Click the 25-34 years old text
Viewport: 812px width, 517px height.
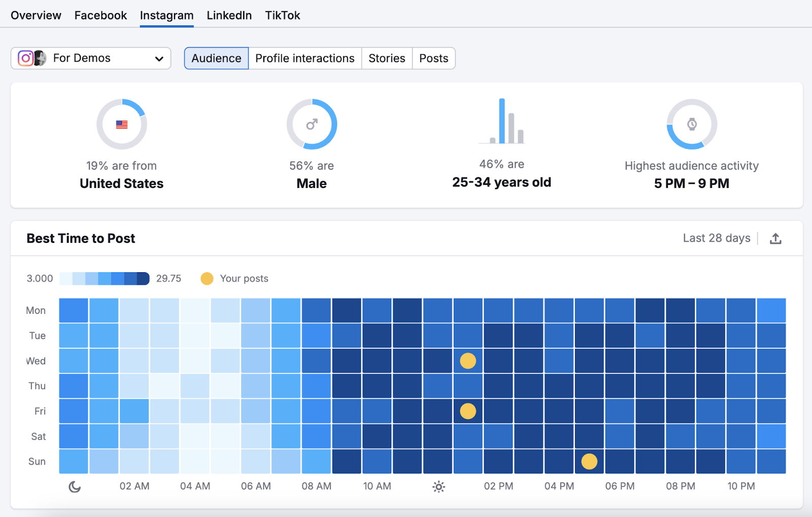click(x=502, y=182)
